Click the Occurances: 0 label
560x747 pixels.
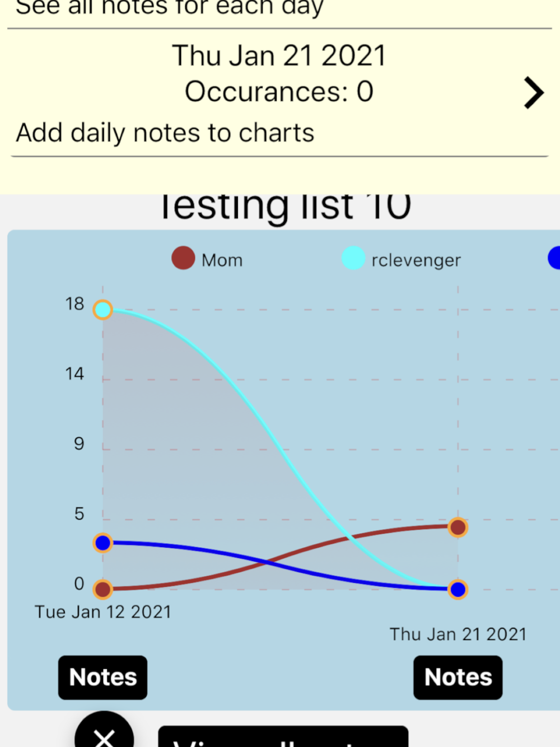(279, 92)
